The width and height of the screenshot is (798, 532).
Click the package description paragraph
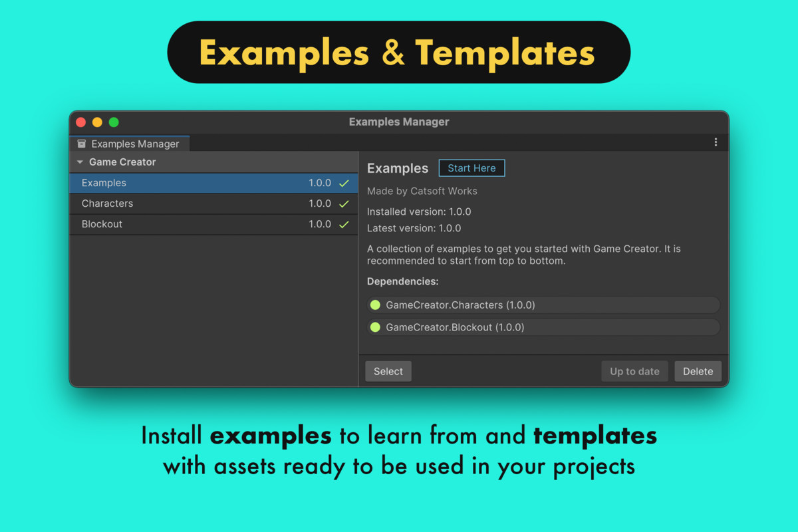coord(524,255)
